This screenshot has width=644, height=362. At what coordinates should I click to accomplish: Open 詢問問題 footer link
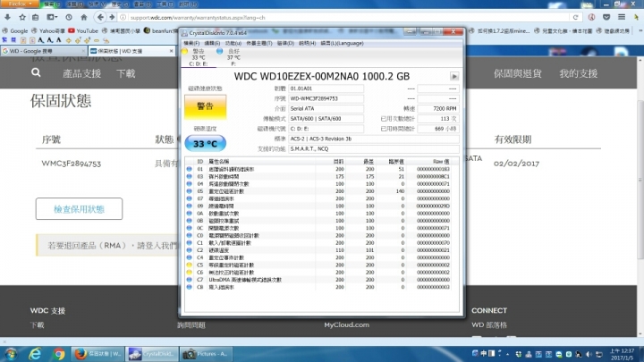click(191, 325)
